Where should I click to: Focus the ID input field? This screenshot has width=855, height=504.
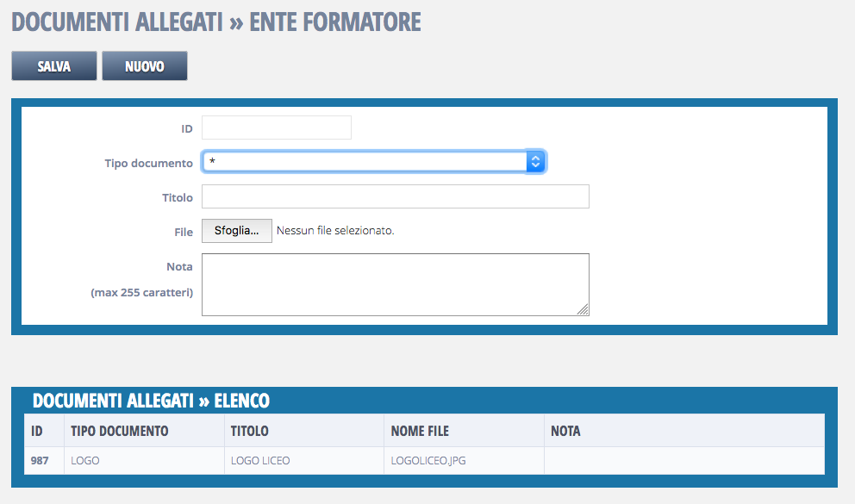pyautogui.click(x=276, y=128)
